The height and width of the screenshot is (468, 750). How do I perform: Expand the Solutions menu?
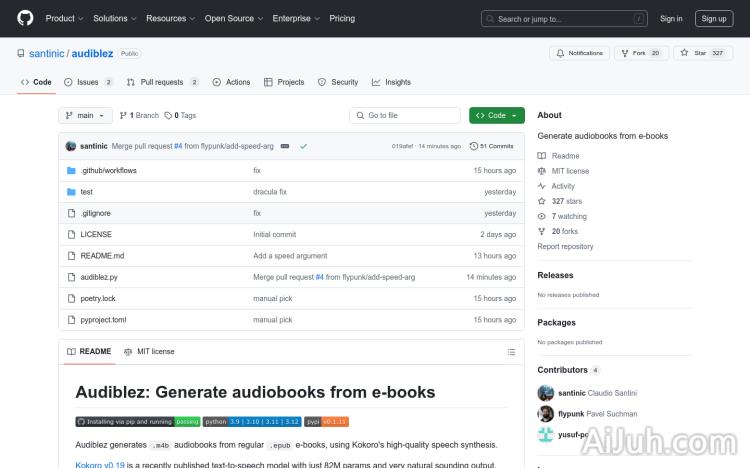114,18
